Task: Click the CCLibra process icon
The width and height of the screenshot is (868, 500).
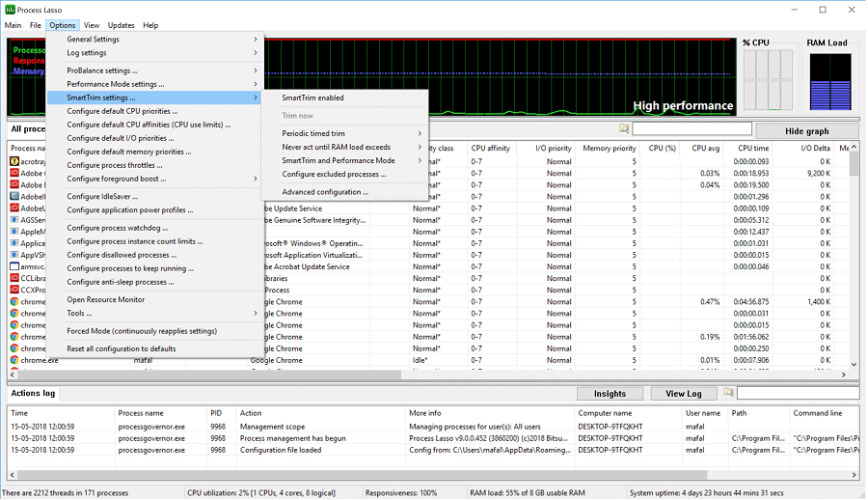Action: coord(14,278)
